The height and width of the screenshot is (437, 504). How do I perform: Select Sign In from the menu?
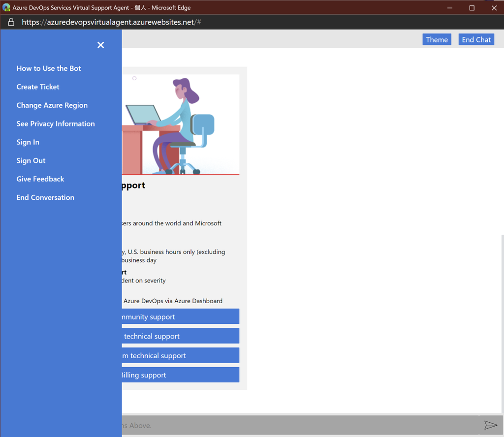point(28,142)
